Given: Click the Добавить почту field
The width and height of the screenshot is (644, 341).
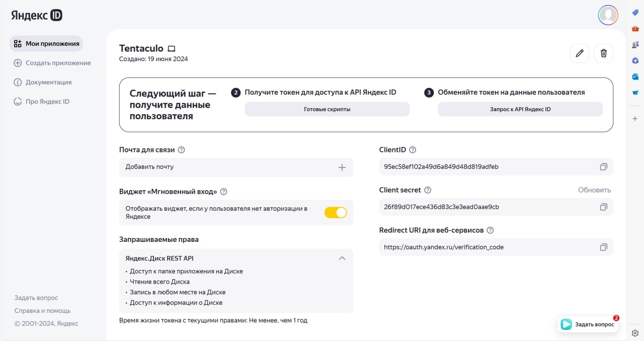Looking at the screenshot, I should (x=236, y=167).
